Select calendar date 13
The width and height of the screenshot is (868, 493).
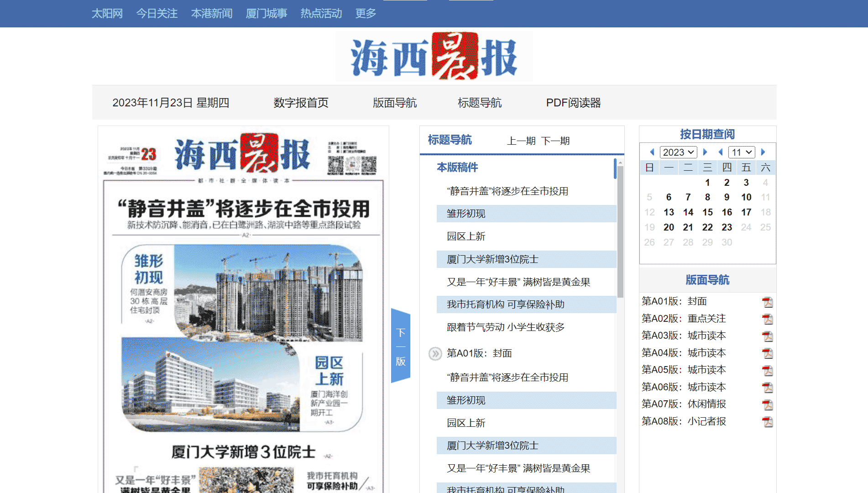tap(669, 212)
